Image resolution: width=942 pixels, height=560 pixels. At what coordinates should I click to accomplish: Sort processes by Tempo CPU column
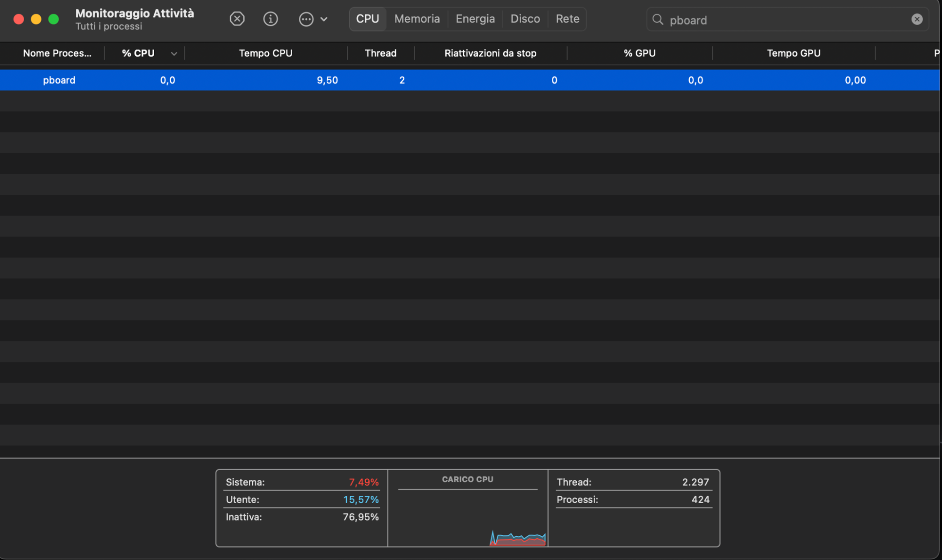tap(265, 53)
